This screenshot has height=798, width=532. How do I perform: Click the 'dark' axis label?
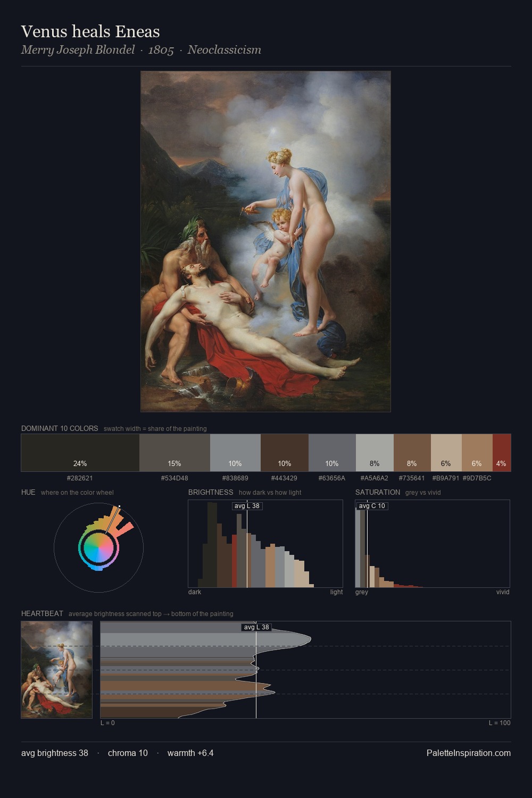[195, 592]
